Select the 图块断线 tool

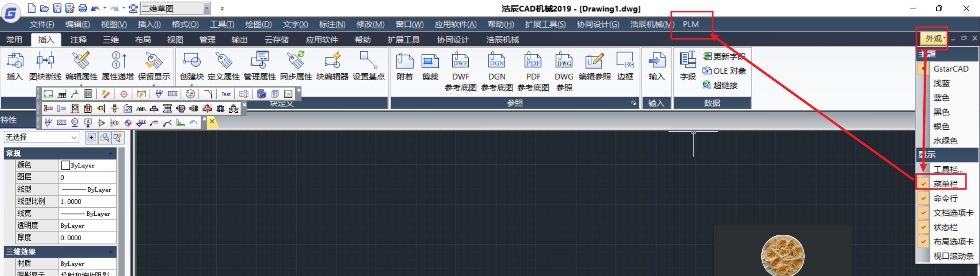coord(45,66)
